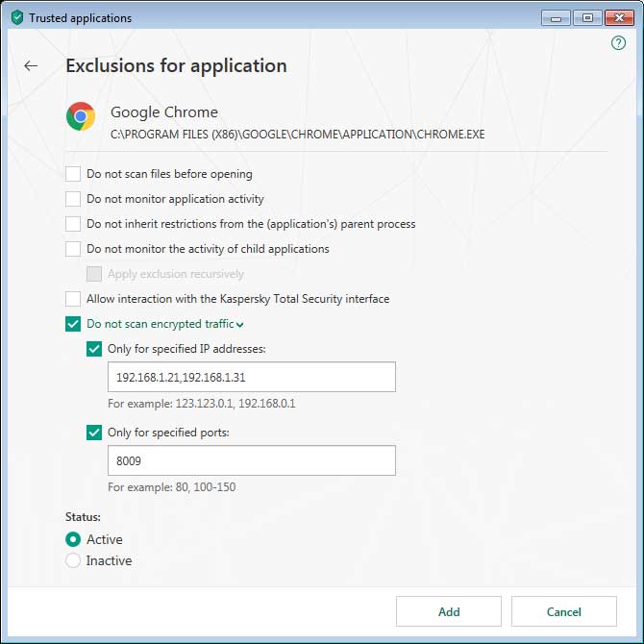Select the Active status radio button
The image size is (644, 644).
click(x=73, y=539)
